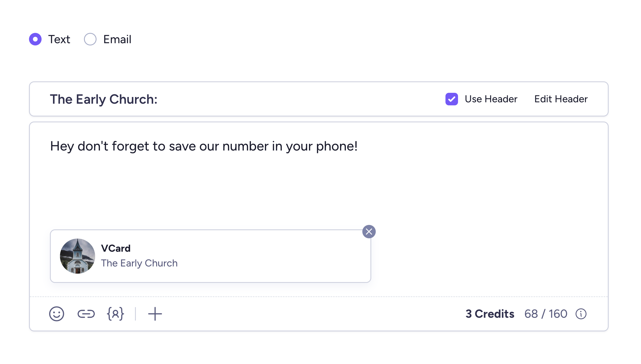Select the Text radio button

click(35, 39)
